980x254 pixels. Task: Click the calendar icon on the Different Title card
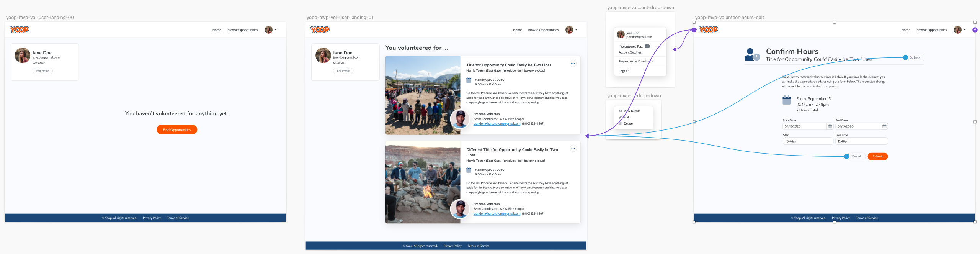click(469, 170)
